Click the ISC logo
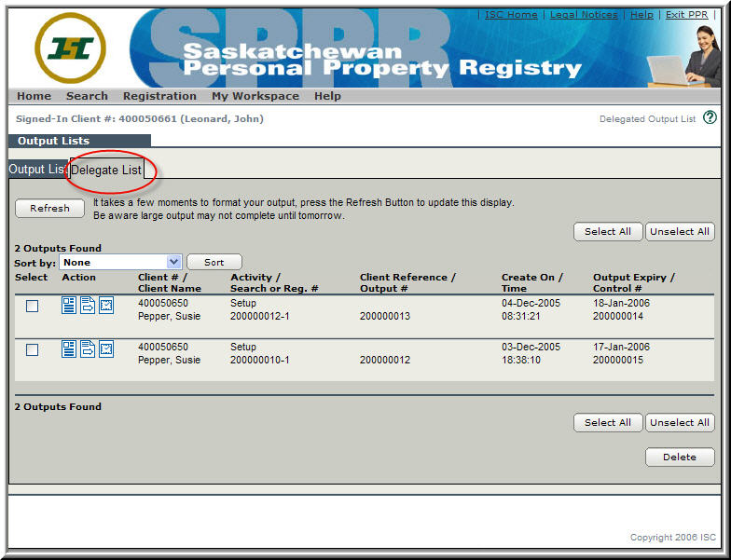Image resolution: width=731 pixels, height=560 pixels. [x=71, y=48]
